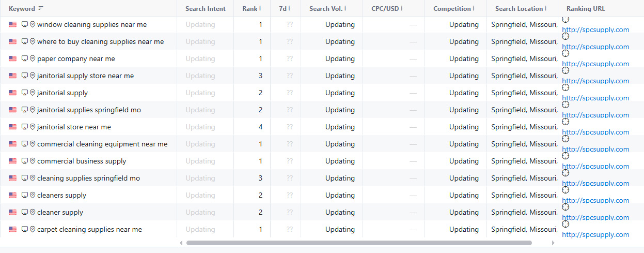Click desktop device icon in 'commercial business supply' row

click(x=24, y=161)
